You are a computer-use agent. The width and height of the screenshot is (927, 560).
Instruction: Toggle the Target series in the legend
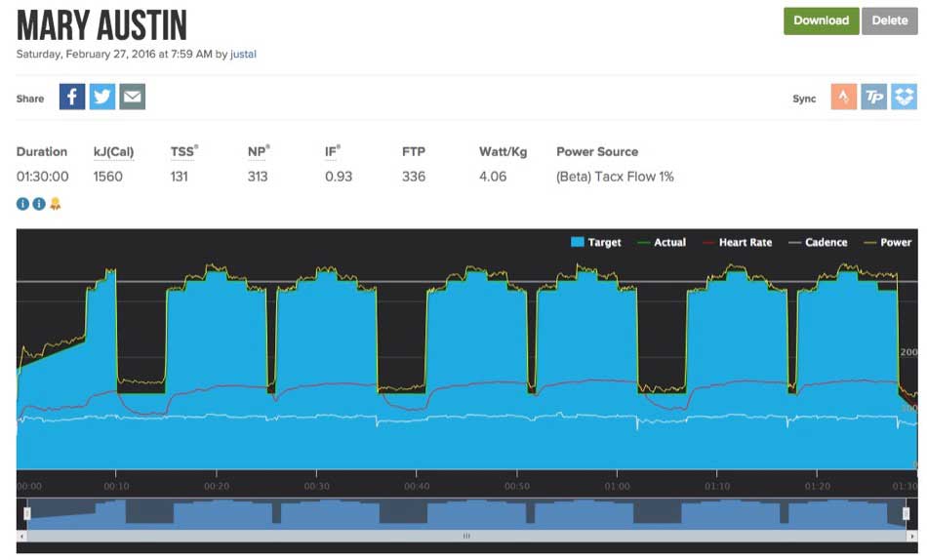596,242
